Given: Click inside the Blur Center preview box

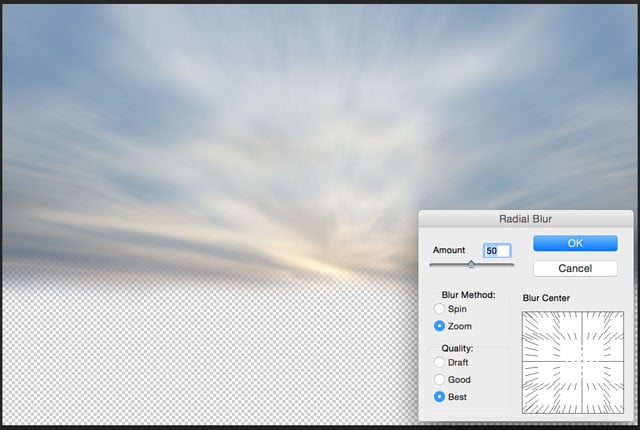Looking at the screenshot, I should 573,362.
